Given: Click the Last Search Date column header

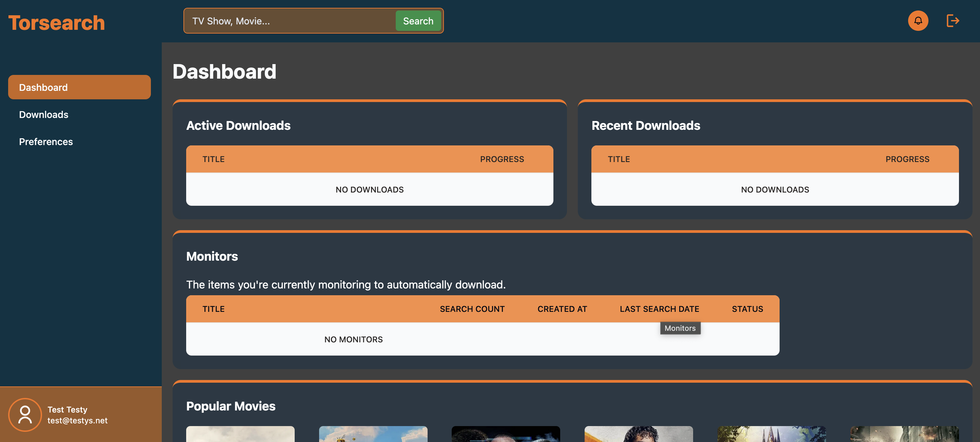Looking at the screenshot, I should point(659,309).
